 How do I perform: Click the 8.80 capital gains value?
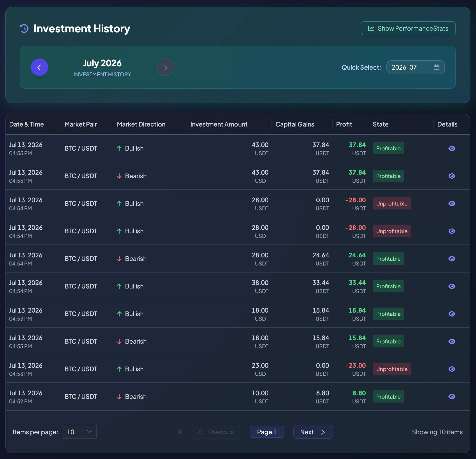click(x=323, y=393)
